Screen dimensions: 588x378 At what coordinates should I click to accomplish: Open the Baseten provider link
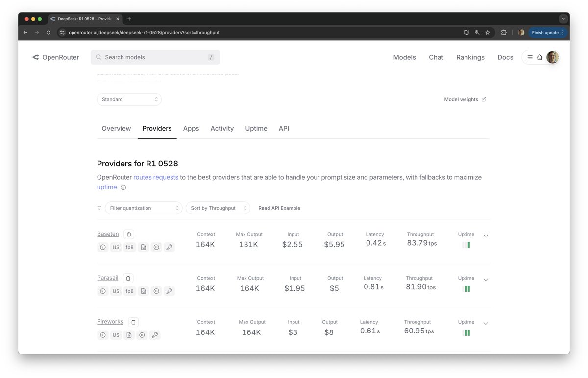click(108, 234)
